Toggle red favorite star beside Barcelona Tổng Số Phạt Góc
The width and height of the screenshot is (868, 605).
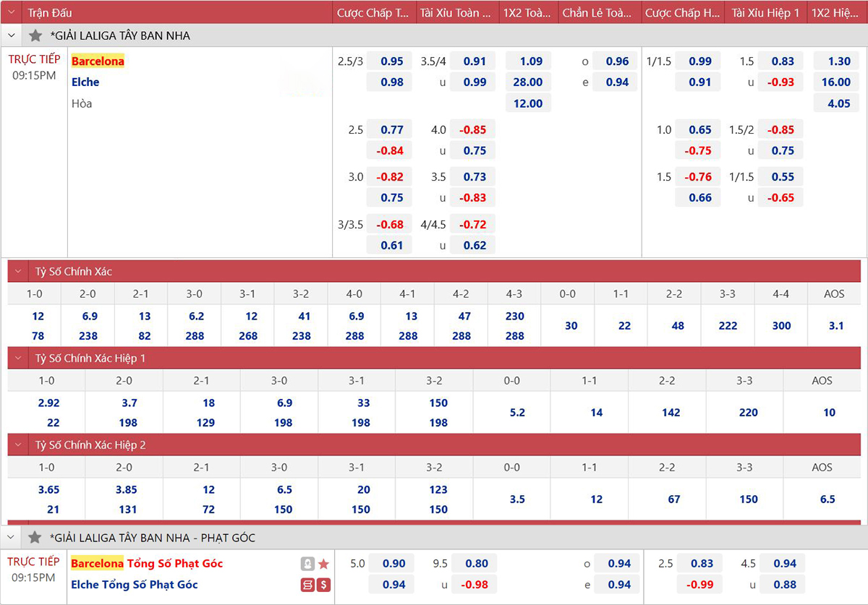click(x=323, y=564)
